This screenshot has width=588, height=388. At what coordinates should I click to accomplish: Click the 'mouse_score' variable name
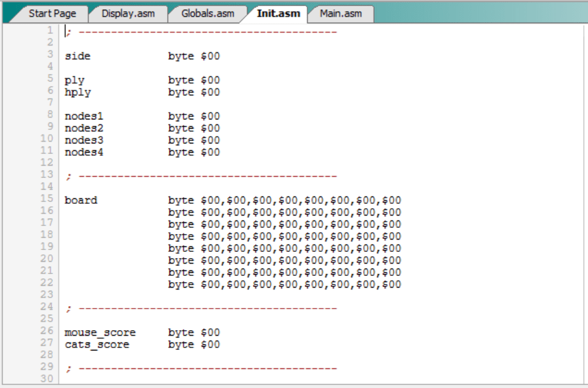pos(100,333)
